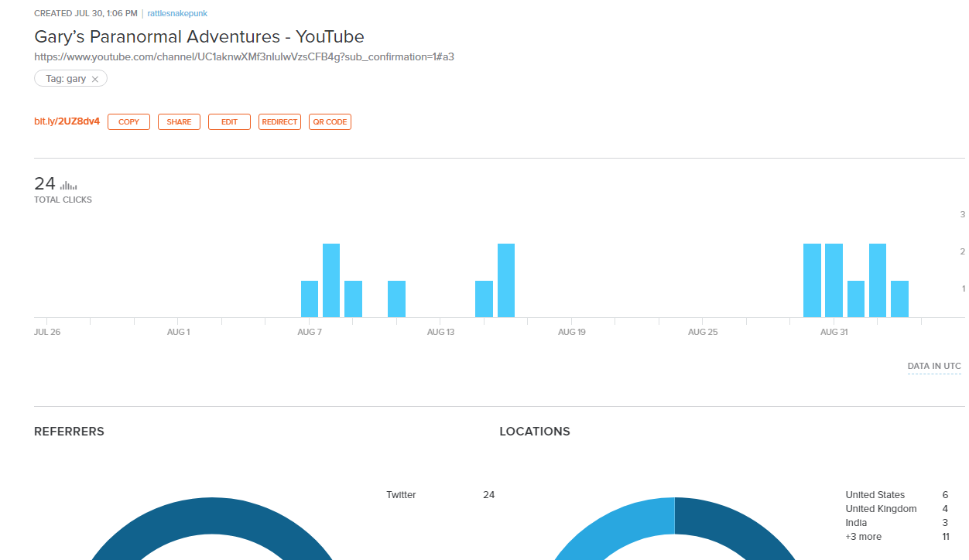
Task: Open the SHARE options
Action: point(179,122)
